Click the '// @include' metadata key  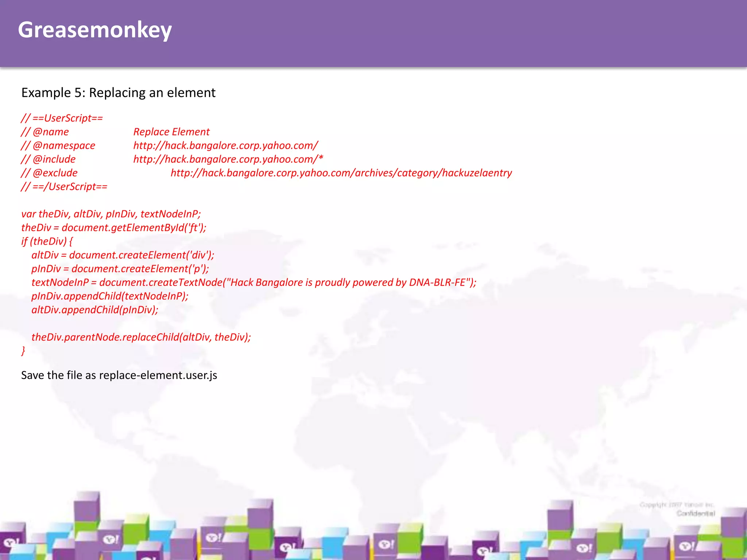pyautogui.click(x=49, y=159)
